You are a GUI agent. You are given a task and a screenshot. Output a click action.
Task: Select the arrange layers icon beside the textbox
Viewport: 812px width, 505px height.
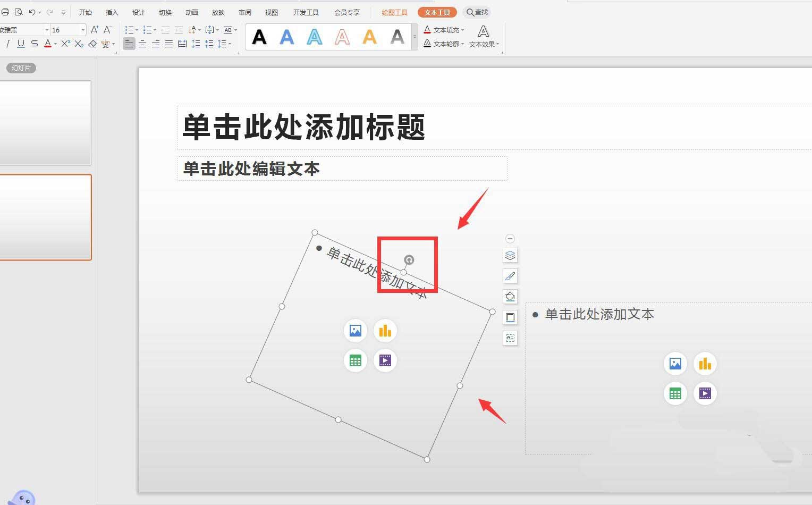tap(510, 255)
